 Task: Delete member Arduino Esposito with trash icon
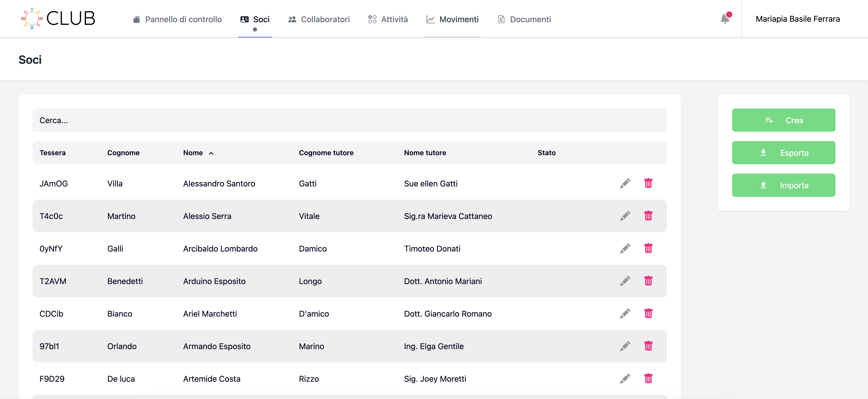[648, 281]
